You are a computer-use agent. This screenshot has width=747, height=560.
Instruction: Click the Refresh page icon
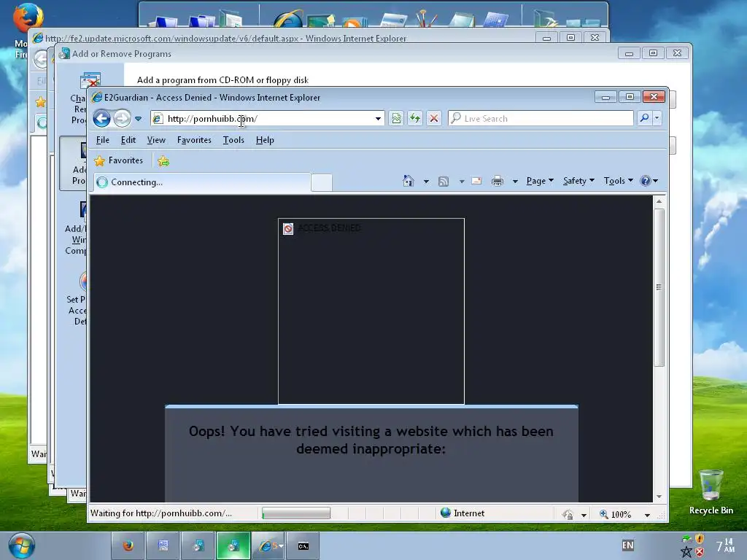tap(415, 119)
